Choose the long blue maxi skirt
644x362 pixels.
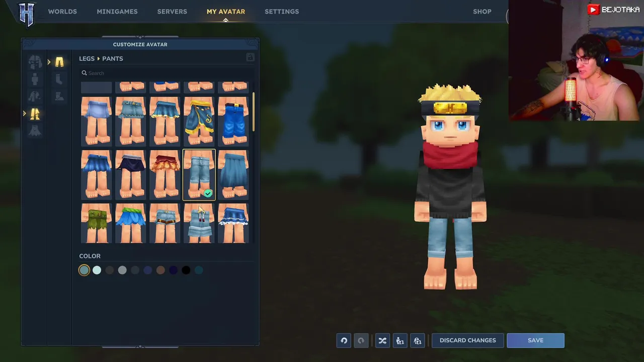[x=233, y=174]
